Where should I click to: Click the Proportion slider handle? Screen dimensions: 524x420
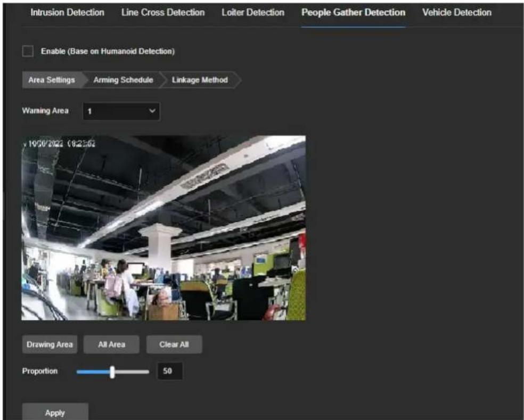(112, 372)
